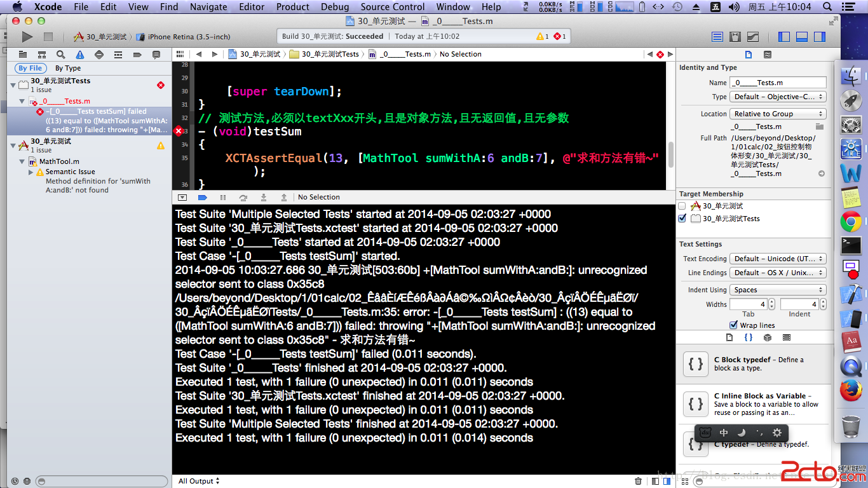868x488 pixels.
Task: Step into in the debug bar
Action: click(x=264, y=198)
